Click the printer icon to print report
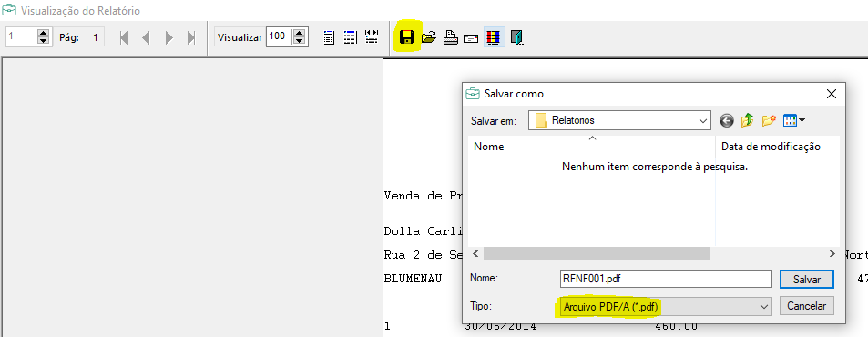 [x=450, y=37]
